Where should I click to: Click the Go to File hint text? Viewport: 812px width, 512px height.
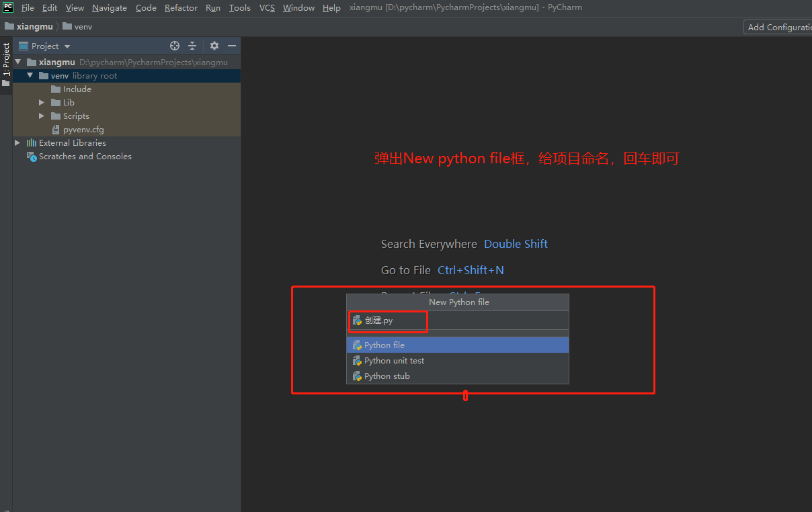pos(406,270)
